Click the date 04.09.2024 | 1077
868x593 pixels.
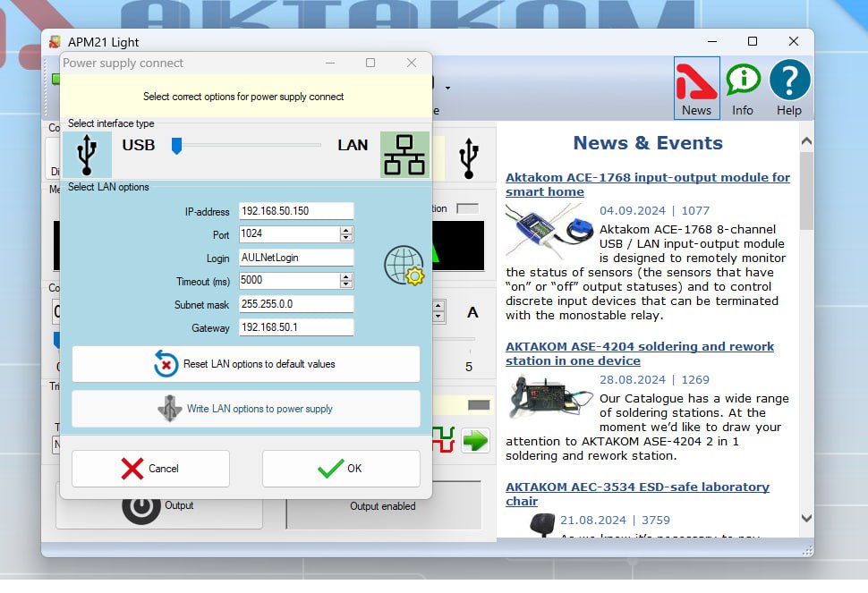click(x=654, y=211)
